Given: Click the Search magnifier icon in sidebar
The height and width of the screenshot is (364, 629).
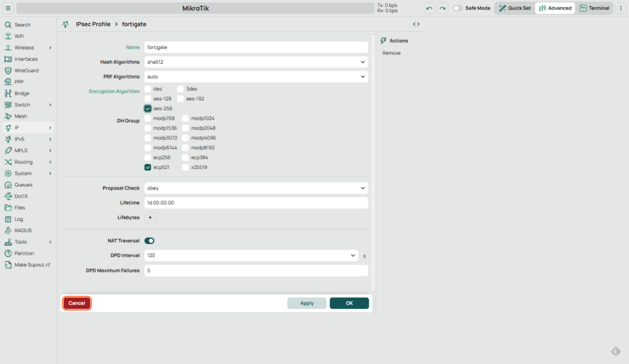Looking at the screenshot, I should [8, 25].
